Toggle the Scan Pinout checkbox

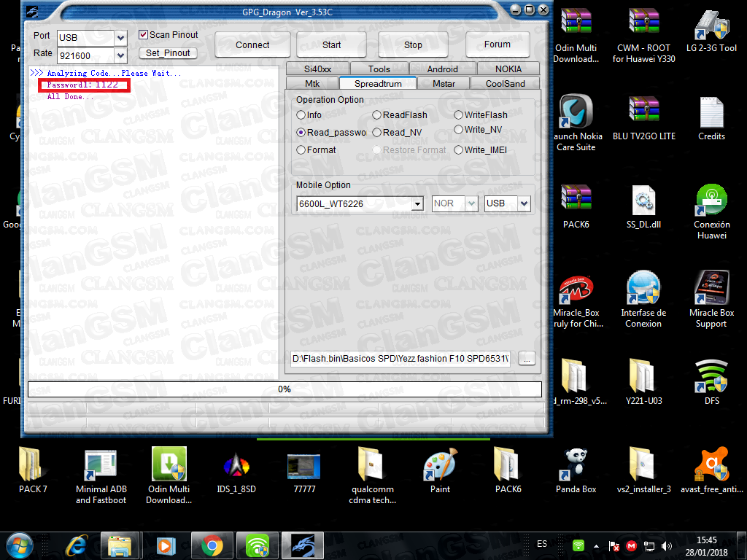pyautogui.click(x=143, y=35)
